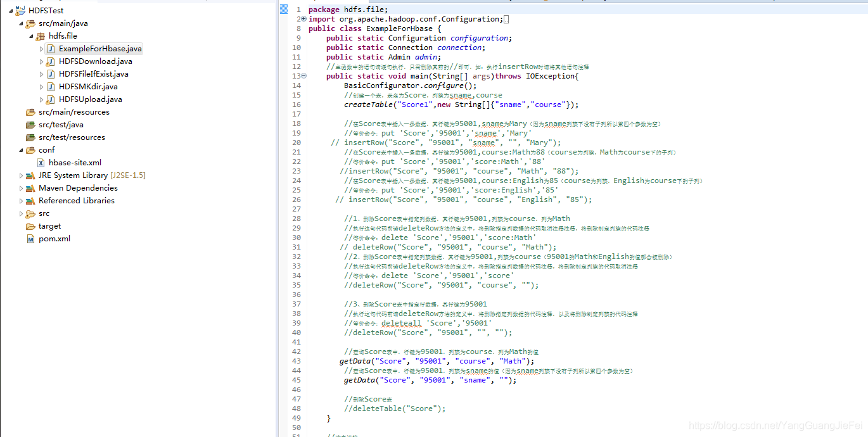Select HDFSMKdir.java in the explorer
This screenshot has width=868, height=437.
[x=88, y=87]
